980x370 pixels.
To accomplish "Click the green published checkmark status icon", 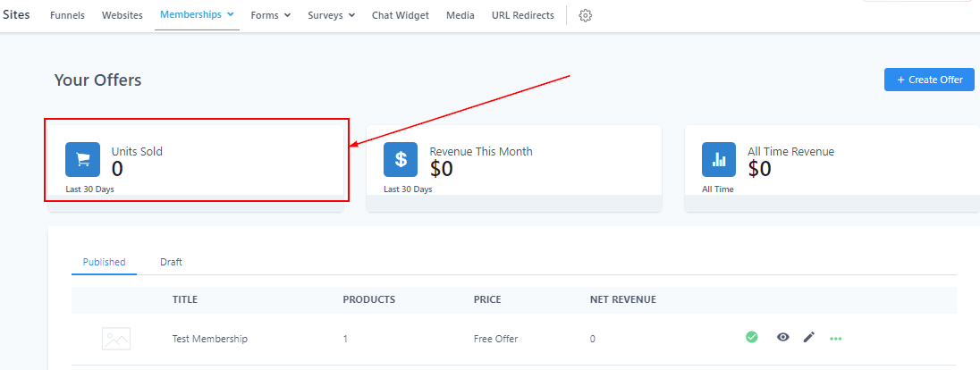I will pyautogui.click(x=752, y=337).
